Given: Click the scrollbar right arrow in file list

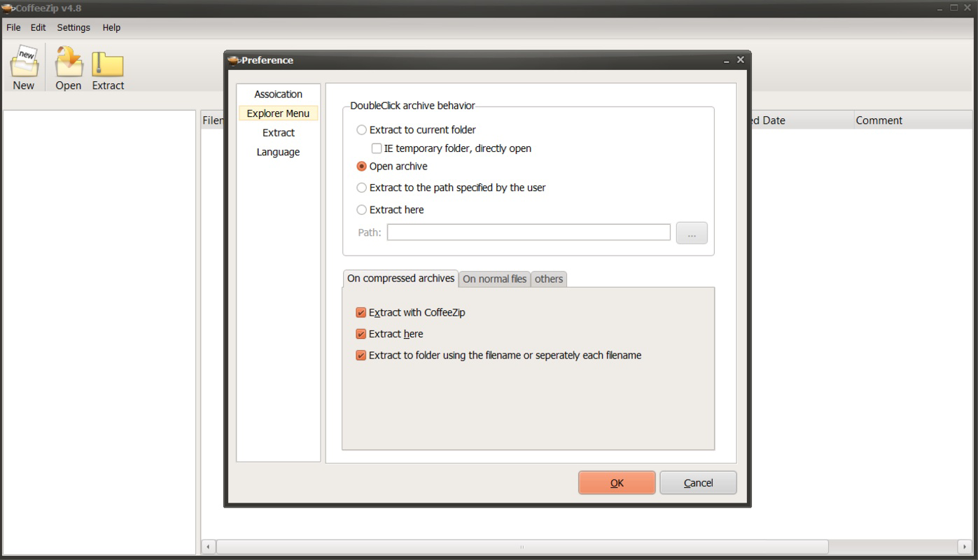Looking at the screenshot, I should [965, 547].
